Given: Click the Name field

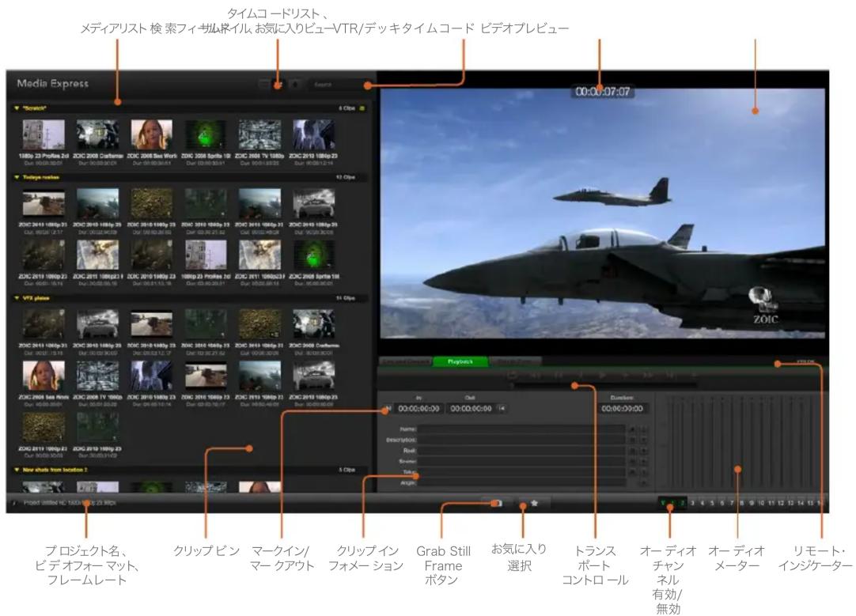Looking at the screenshot, I should coord(521,429).
